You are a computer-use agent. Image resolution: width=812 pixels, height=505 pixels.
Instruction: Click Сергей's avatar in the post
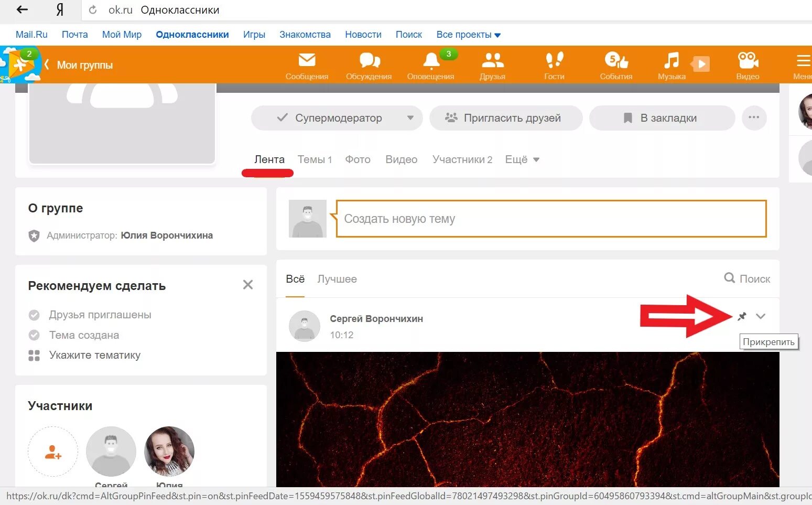[x=305, y=326]
